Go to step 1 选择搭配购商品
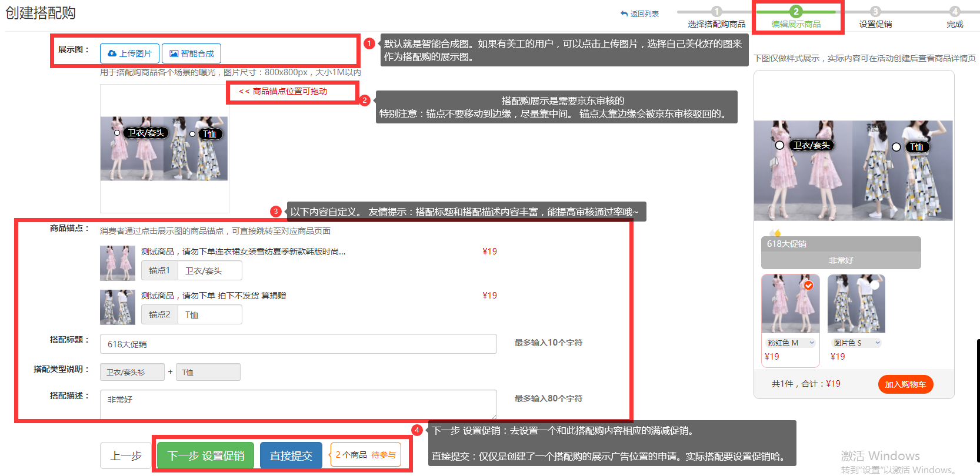Image resolution: width=980 pixels, height=476 pixels. (716, 12)
